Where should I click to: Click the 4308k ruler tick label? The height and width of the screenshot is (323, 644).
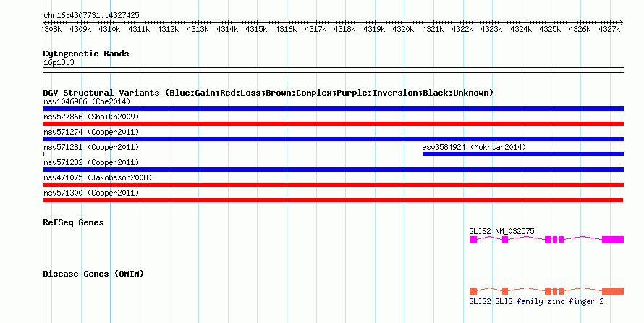pyautogui.click(x=51, y=29)
